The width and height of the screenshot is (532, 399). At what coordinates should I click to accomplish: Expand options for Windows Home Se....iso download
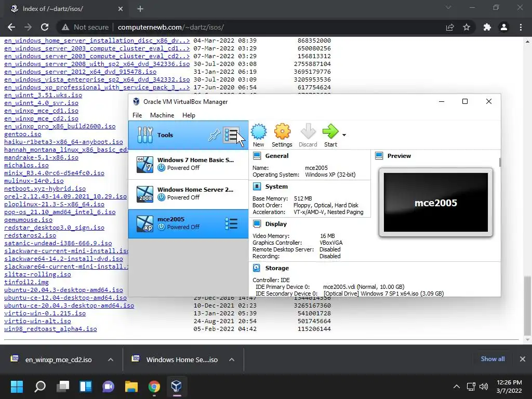tap(232, 360)
